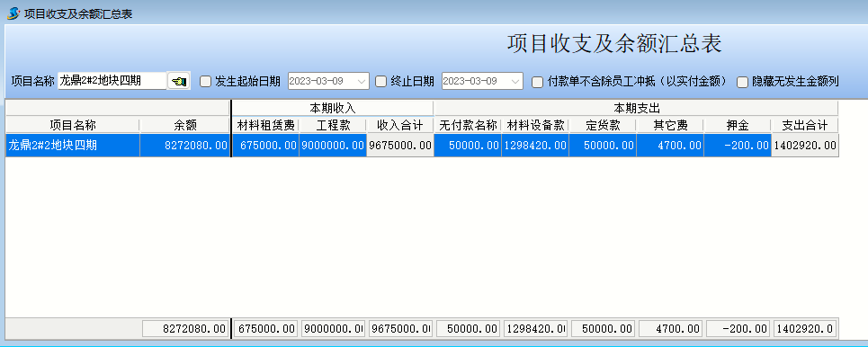Sort by the 余额 column header
Image resolution: width=868 pixels, height=347 pixels.
(x=185, y=126)
